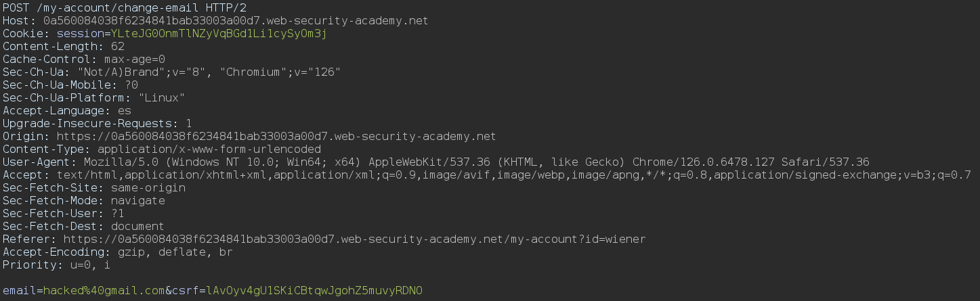Click the Content-Length value 62
The image size is (980, 301).
click(116, 46)
